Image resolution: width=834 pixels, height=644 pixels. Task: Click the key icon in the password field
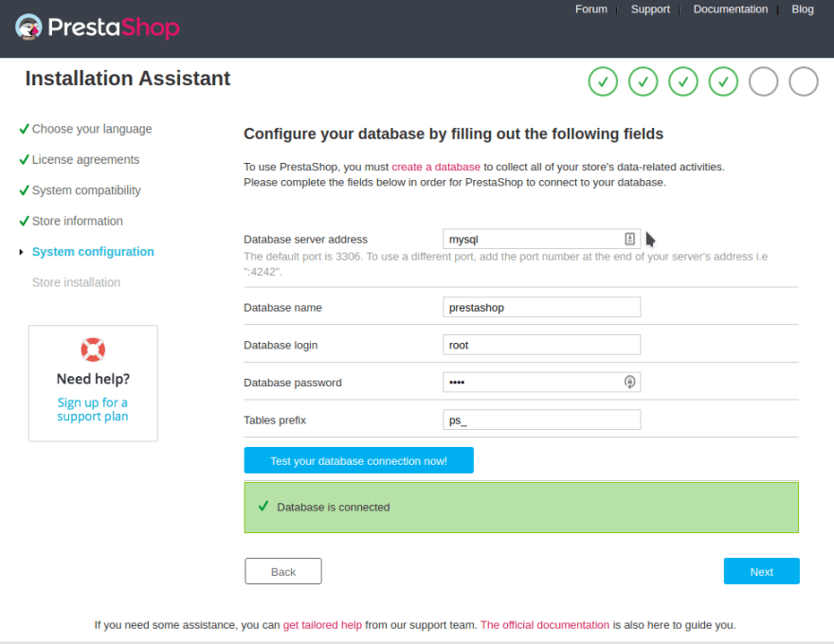click(629, 382)
